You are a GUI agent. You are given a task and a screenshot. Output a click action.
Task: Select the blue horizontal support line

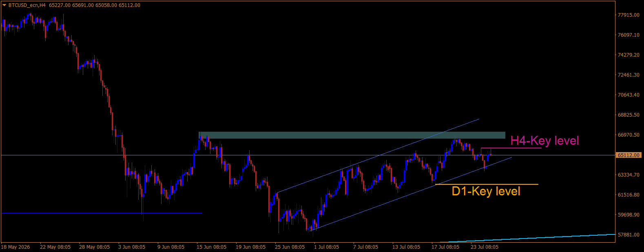tap(102, 213)
